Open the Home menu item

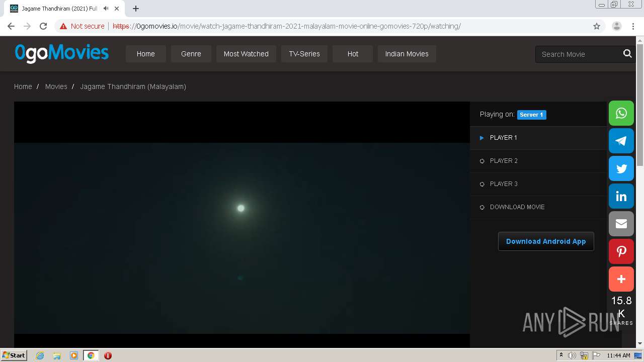(146, 54)
